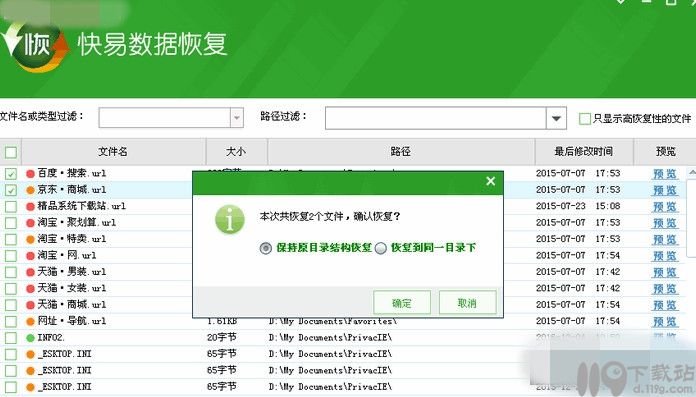Click orange status dot of 京东·商城.url
Screen dimensions: 696x397
[30, 190]
